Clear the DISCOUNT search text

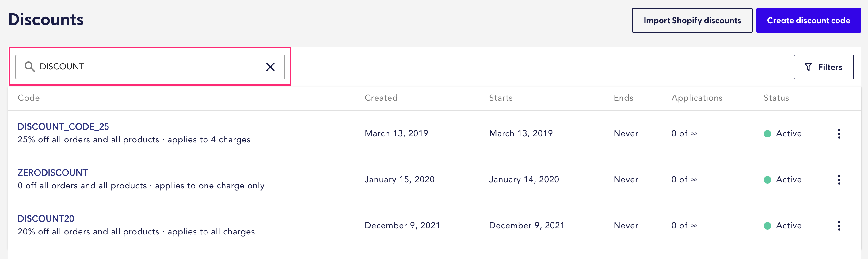(x=270, y=67)
